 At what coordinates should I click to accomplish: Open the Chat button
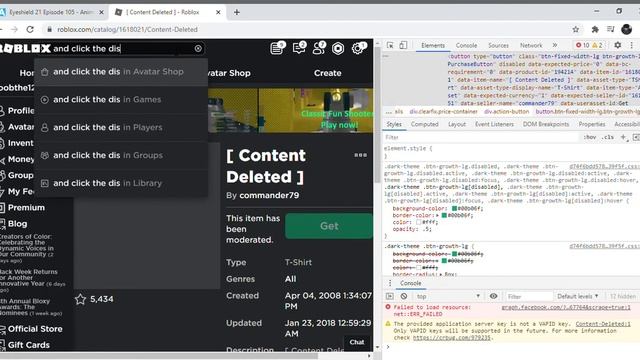(357, 342)
